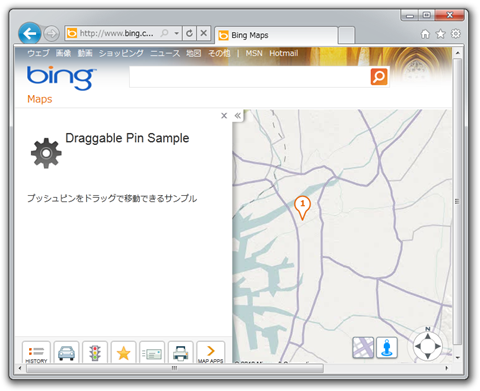Screen dimensions: 480x391
Task: Open the ウェブ navigation link
Action: click(x=38, y=53)
